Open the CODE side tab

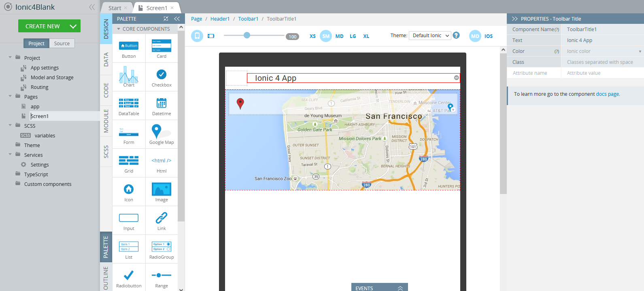pyautogui.click(x=106, y=90)
